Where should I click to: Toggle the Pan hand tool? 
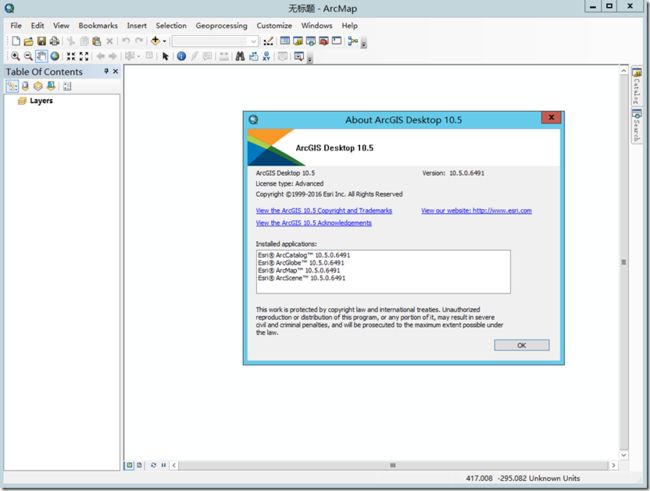point(41,56)
